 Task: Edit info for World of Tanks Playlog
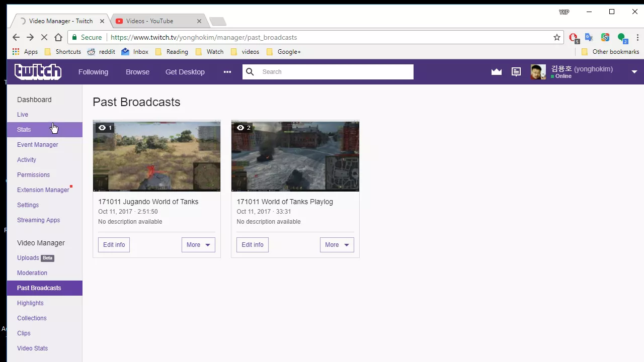(253, 245)
